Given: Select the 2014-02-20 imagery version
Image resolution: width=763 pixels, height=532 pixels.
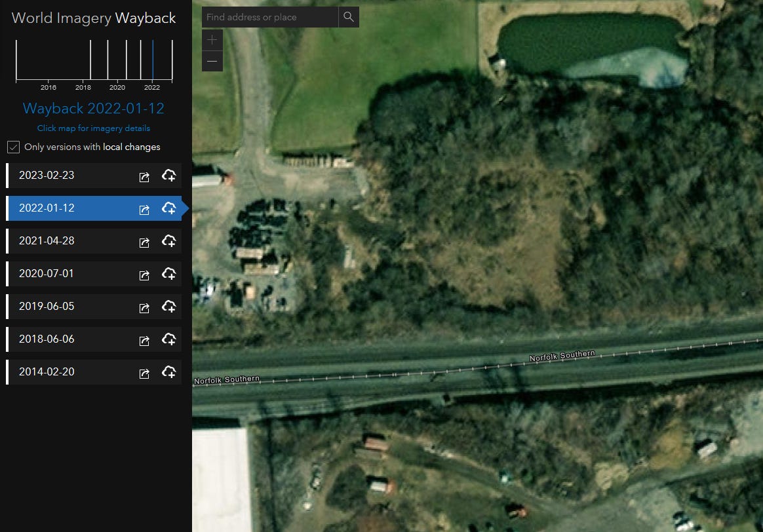Looking at the screenshot, I should click(94, 372).
